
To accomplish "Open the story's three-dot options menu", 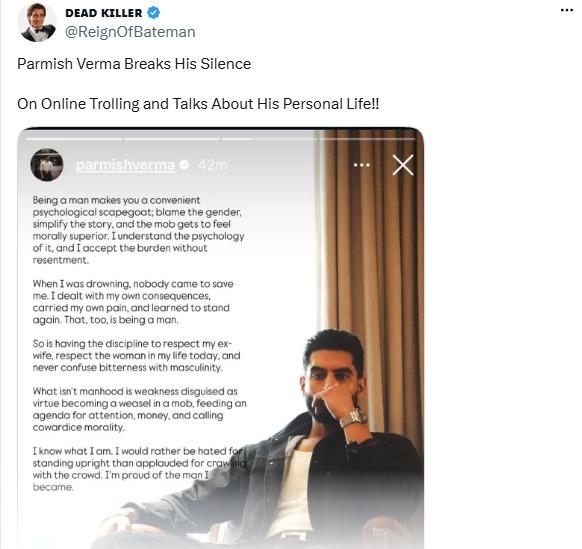I will pyautogui.click(x=362, y=165).
